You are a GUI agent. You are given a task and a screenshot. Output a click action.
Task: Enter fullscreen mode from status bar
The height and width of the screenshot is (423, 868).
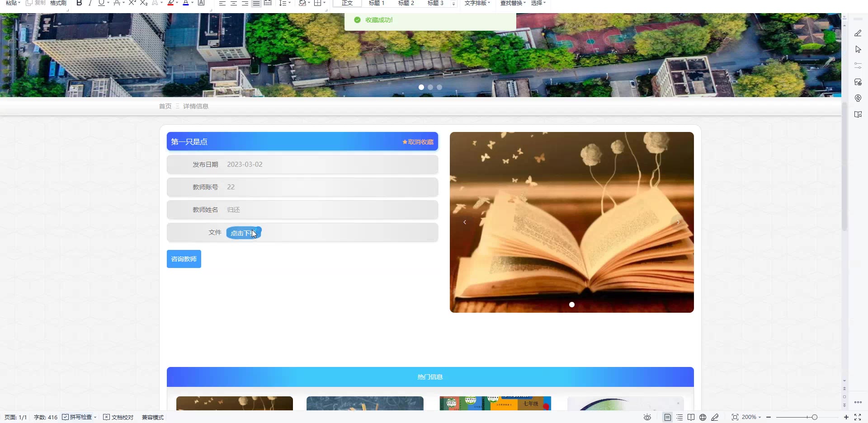pos(858,417)
